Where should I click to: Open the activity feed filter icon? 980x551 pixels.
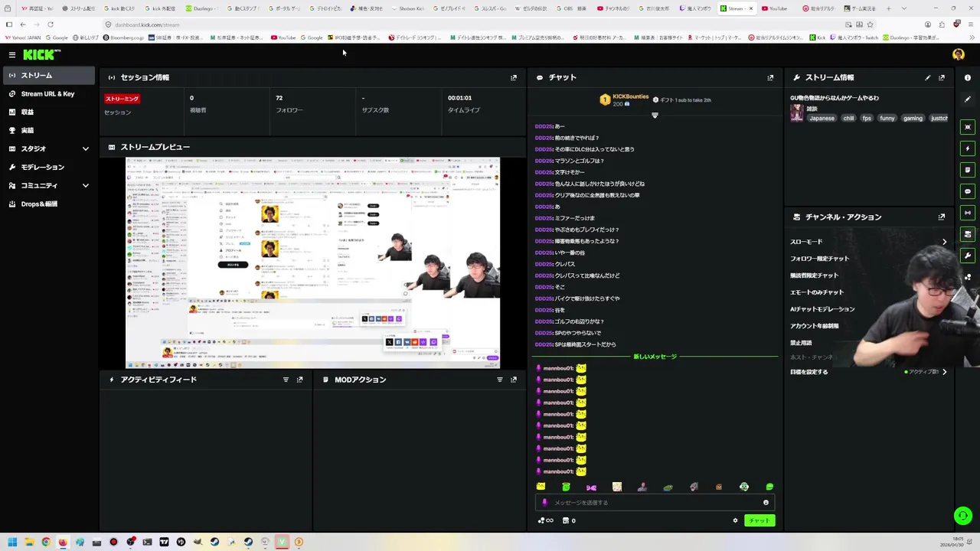[x=286, y=380]
